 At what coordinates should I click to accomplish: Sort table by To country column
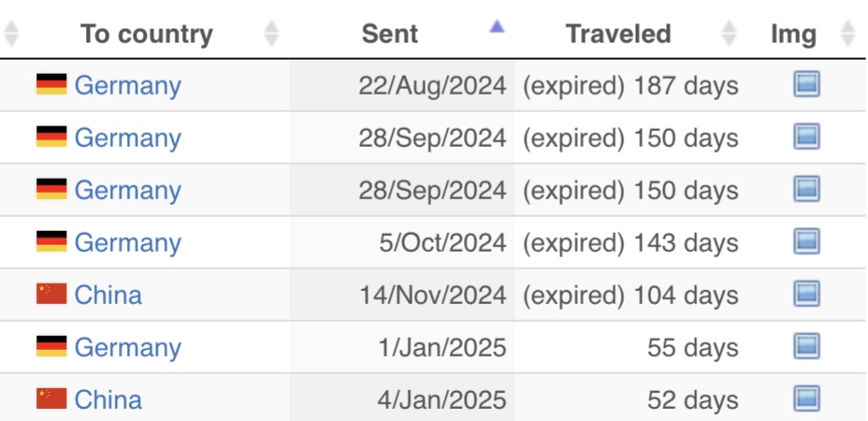270,34
